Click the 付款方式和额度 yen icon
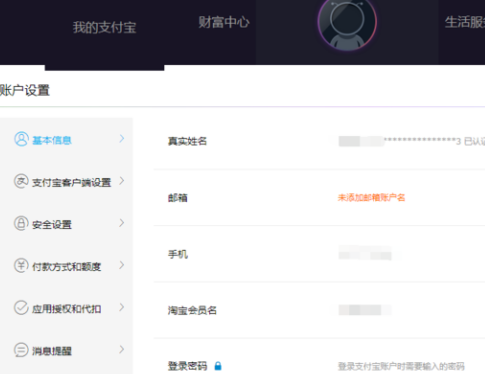 21,266
